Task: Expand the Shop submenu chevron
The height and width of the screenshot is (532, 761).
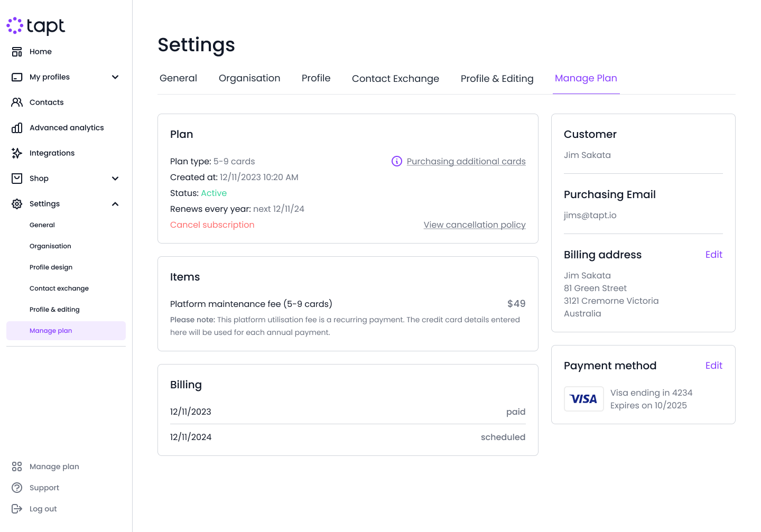Action: [x=115, y=179]
